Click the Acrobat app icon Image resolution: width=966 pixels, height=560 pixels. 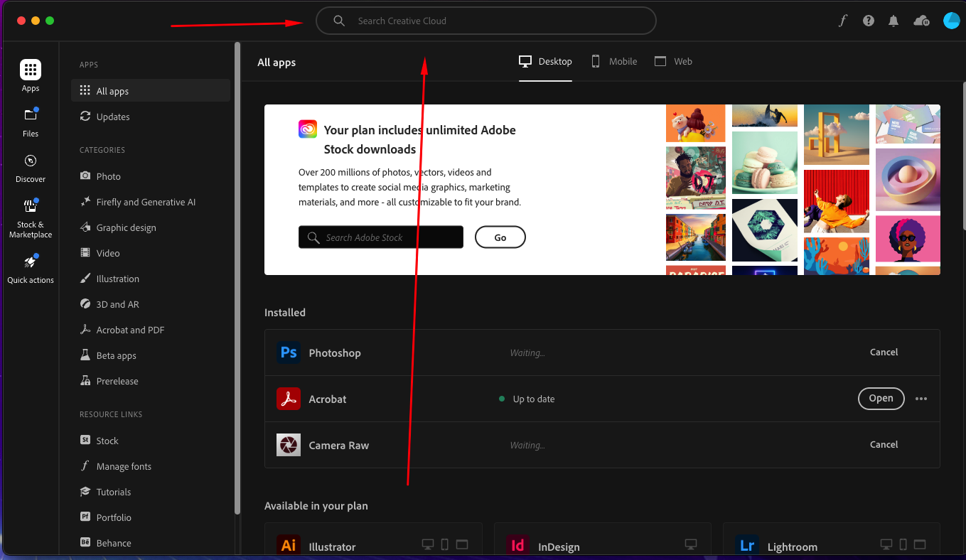point(289,399)
